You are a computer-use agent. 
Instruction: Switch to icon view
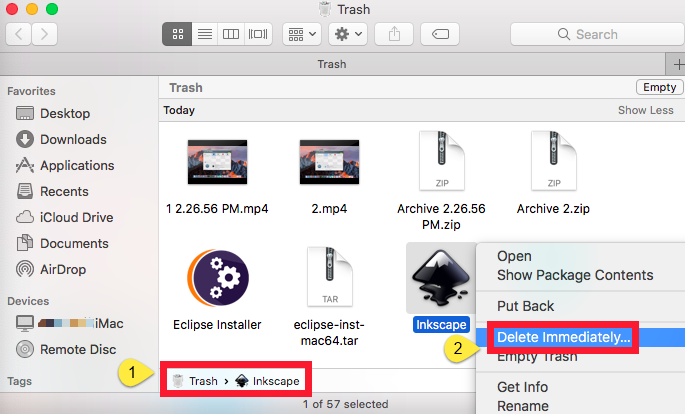[177, 34]
